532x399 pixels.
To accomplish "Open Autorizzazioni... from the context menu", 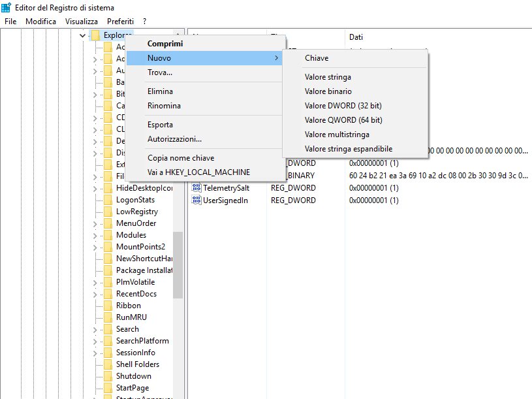I will [x=174, y=139].
